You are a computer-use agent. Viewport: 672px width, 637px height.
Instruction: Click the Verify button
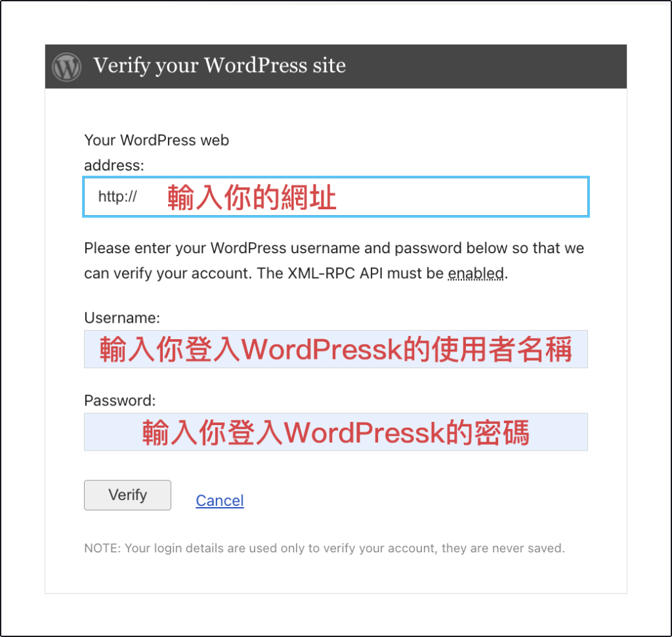point(128,495)
